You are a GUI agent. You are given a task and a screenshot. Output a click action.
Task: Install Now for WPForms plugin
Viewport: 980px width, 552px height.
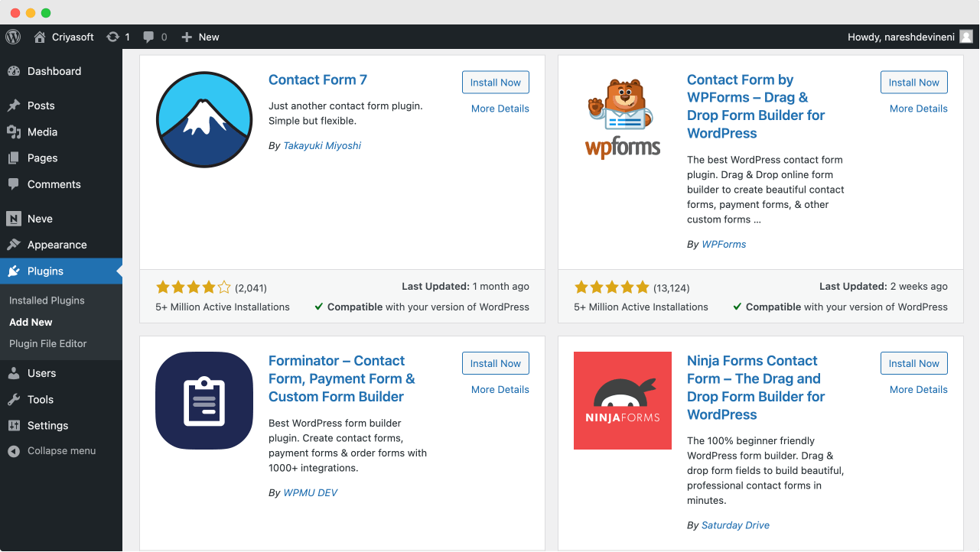coord(914,83)
